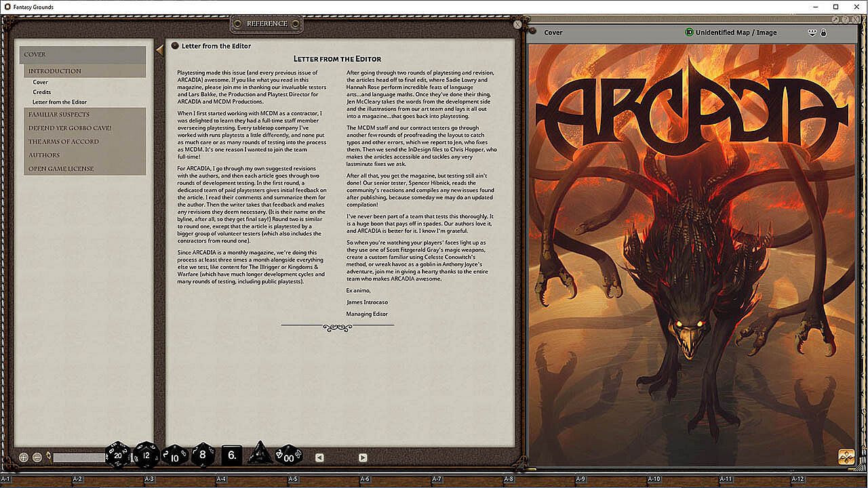Open the image pan control at bottom-right
868x488 pixels.
pos(846,457)
